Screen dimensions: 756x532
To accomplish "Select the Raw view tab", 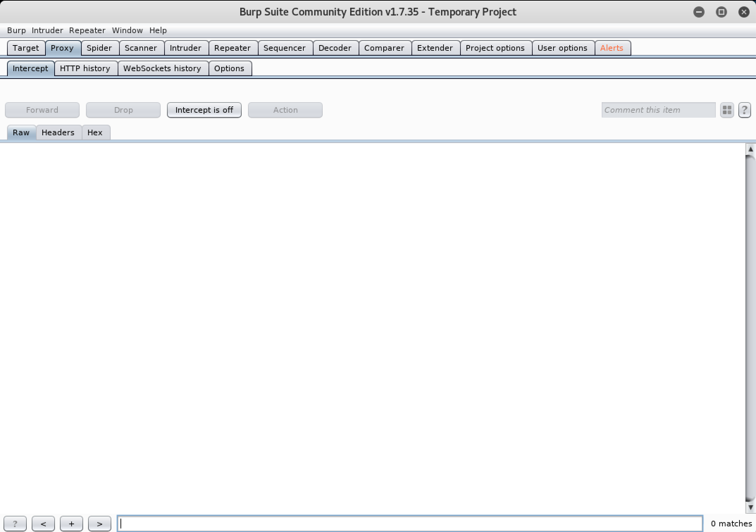I will point(21,132).
